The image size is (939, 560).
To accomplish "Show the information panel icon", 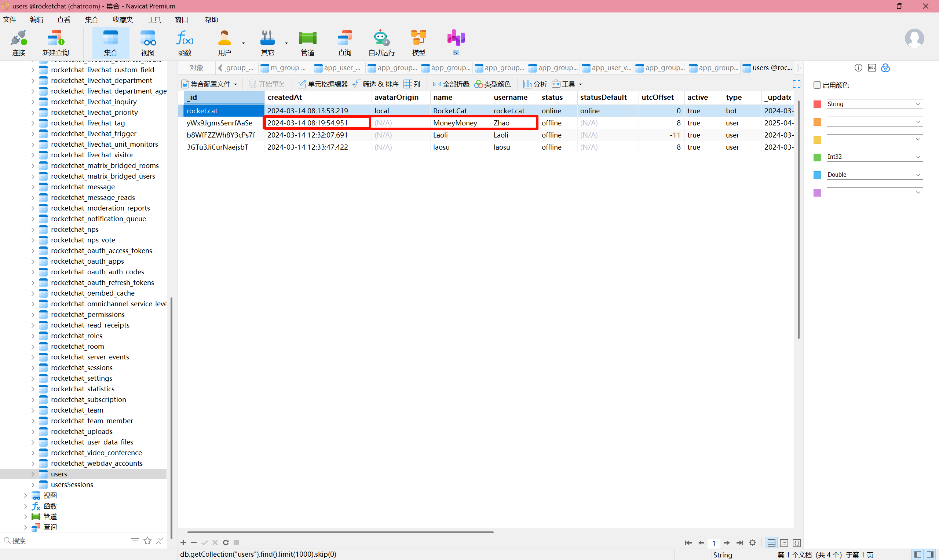I will pyautogui.click(x=858, y=67).
